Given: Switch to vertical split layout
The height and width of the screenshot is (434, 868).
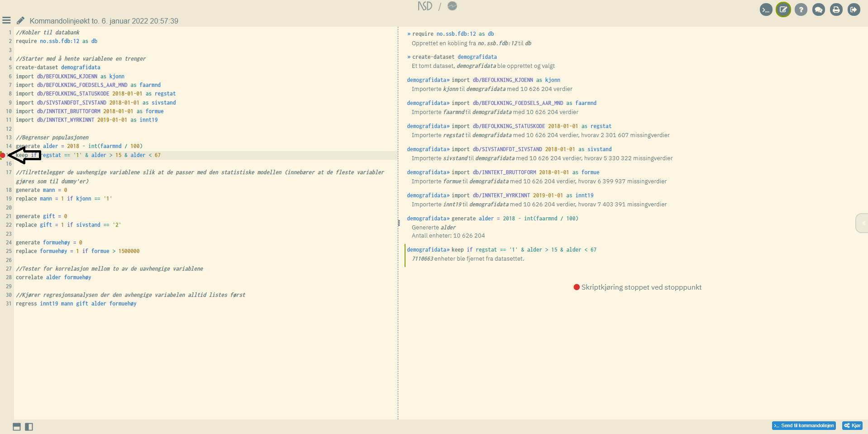Looking at the screenshot, I should [x=29, y=427].
